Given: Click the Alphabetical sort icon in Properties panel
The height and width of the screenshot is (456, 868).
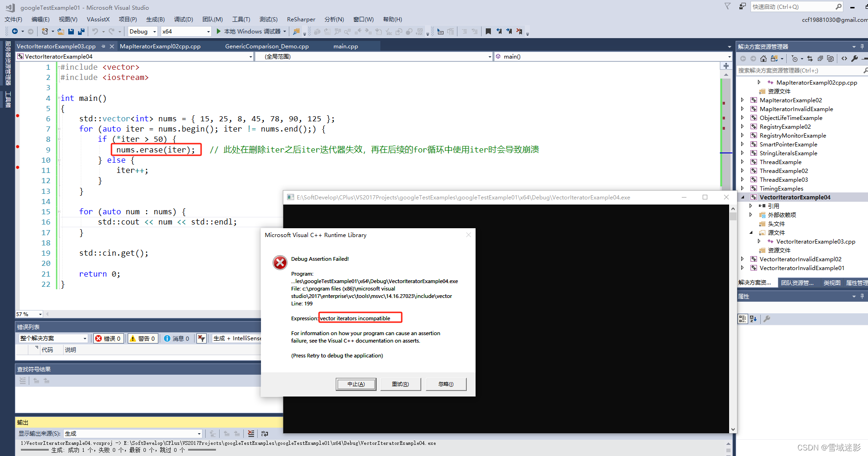Looking at the screenshot, I should (x=753, y=319).
